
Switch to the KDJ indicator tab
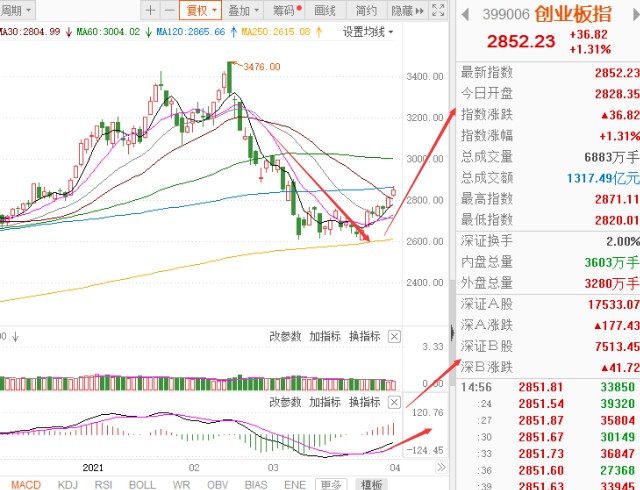[68, 485]
